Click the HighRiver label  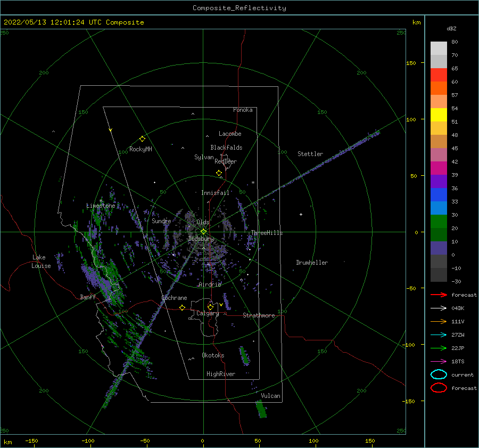click(221, 374)
